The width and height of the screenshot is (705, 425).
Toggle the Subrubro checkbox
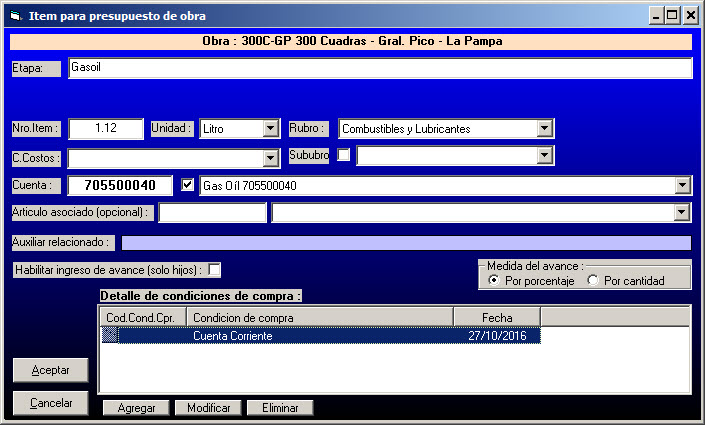pyautogui.click(x=344, y=155)
